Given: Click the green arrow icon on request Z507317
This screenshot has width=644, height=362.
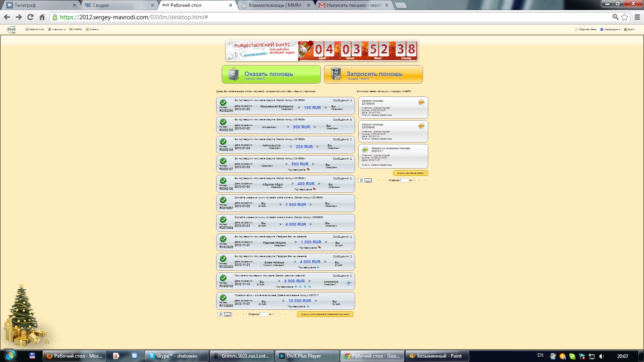Looking at the screenshot, I should pyautogui.click(x=365, y=150).
